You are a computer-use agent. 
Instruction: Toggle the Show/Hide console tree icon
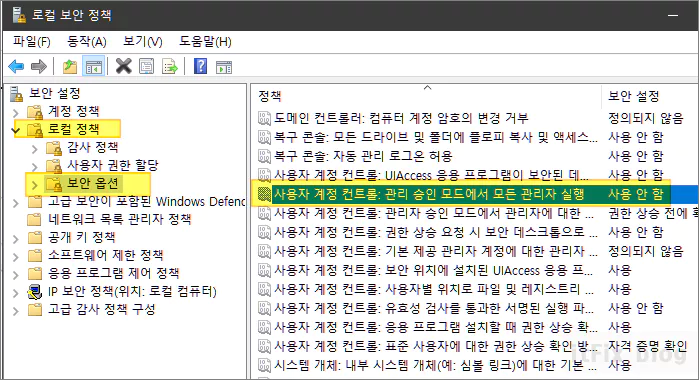(94, 67)
